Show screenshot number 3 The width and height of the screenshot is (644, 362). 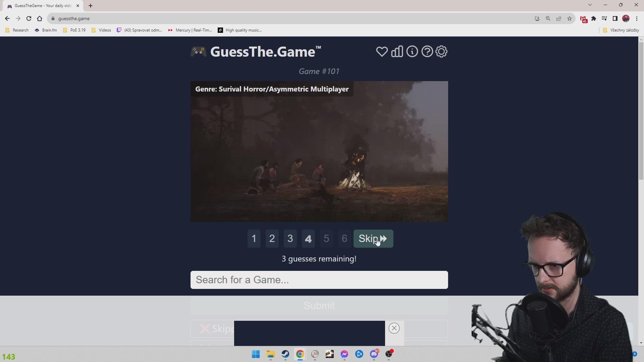pyautogui.click(x=290, y=239)
